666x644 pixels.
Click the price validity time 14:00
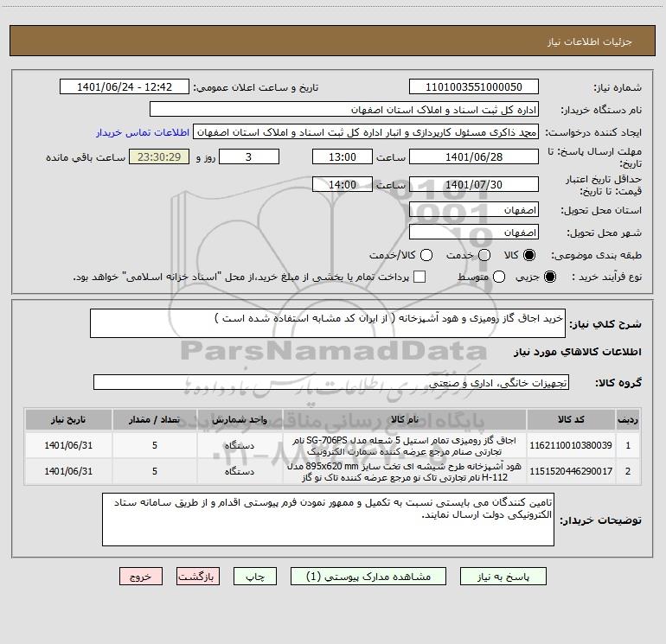[x=343, y=184]
